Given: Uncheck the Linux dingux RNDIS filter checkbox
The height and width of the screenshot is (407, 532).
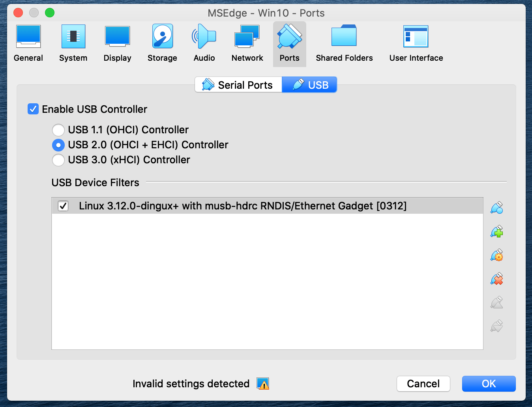Looking at the screenshot, I should [63, 206].
